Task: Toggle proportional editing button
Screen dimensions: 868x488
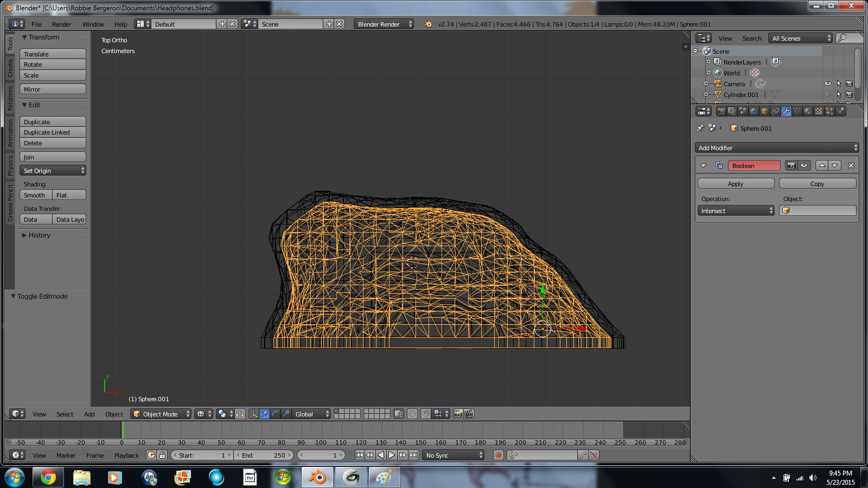Action: [x=412, y=414]
